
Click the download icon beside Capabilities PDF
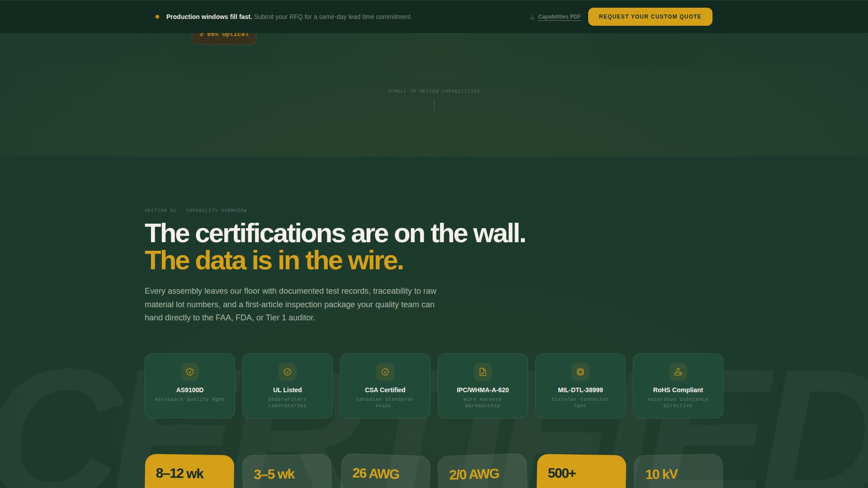pyautogui.click(x=532, y=17)
